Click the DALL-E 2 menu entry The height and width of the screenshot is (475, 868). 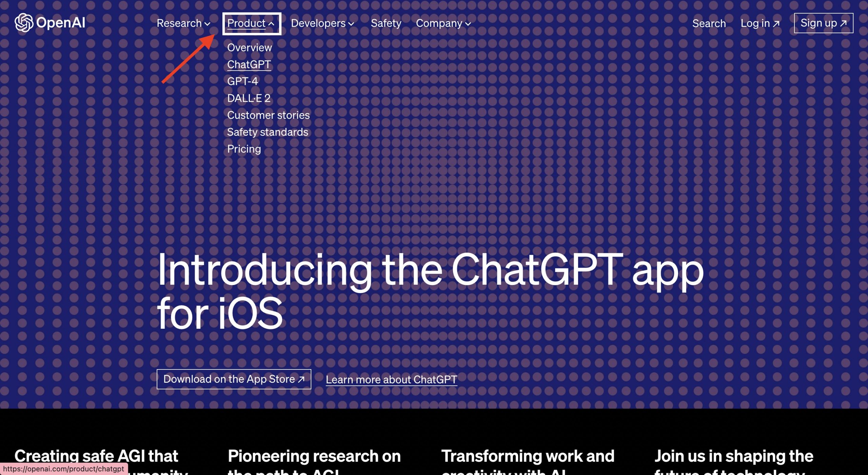[249, 98]
